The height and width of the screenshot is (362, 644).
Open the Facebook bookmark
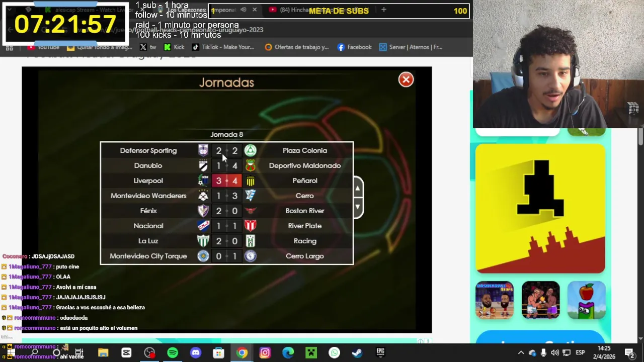pyautogui.click(x=354, y=47)
